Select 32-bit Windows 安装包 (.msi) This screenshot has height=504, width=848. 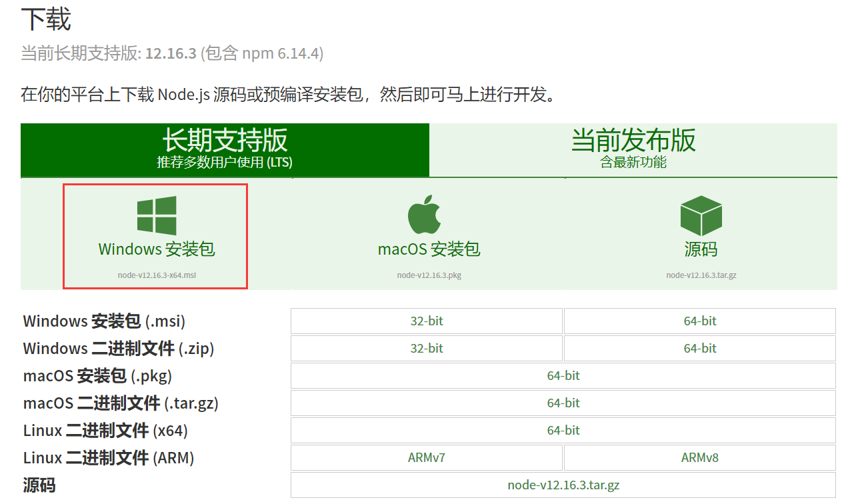pyautogui.click(x=426, y=321)
